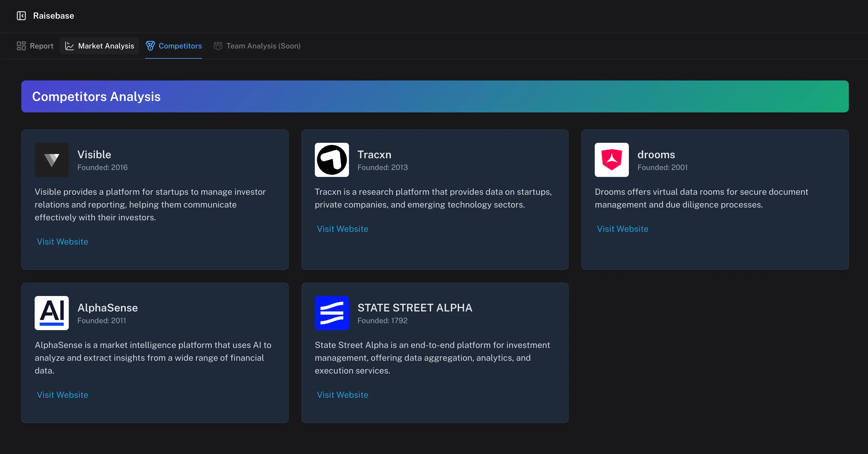This screenshot has height=454, width=868.
Task: Open AlphaSense Visit Website link
Action: pyautogui.click(x=62, y=395)
